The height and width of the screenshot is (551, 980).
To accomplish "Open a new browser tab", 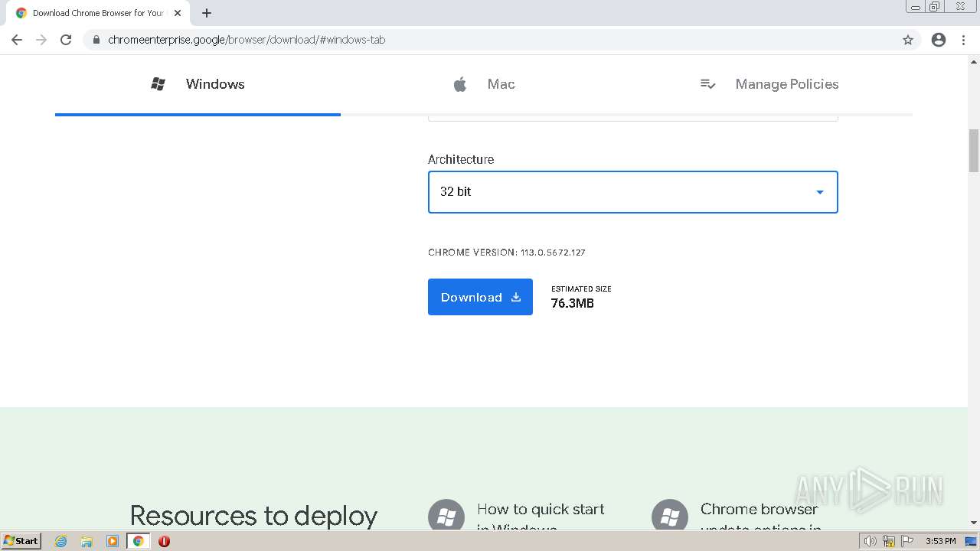I will click(207, 13).
